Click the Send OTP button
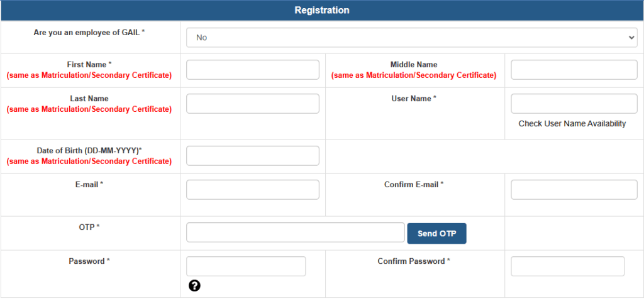 tap(436, 234)
